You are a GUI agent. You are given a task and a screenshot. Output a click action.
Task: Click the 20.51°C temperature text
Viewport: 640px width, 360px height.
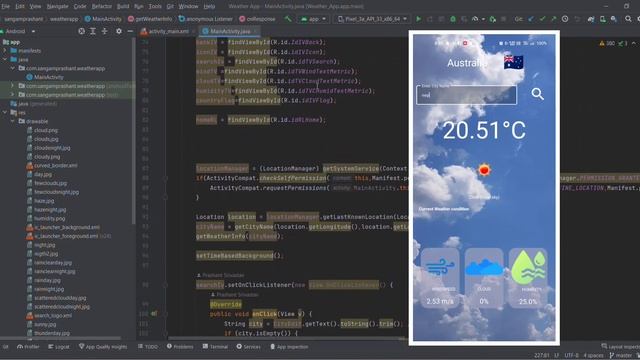[x=484, y=131]
